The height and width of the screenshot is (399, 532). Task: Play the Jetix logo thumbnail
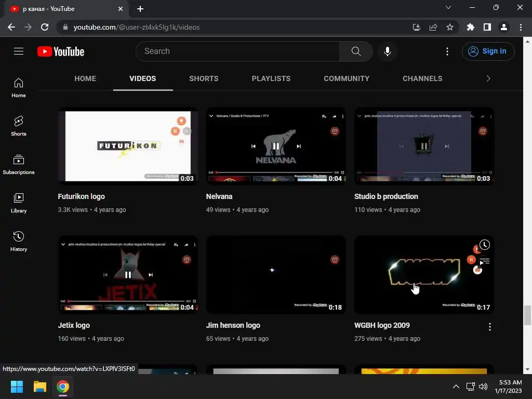(x=128, y=274)
